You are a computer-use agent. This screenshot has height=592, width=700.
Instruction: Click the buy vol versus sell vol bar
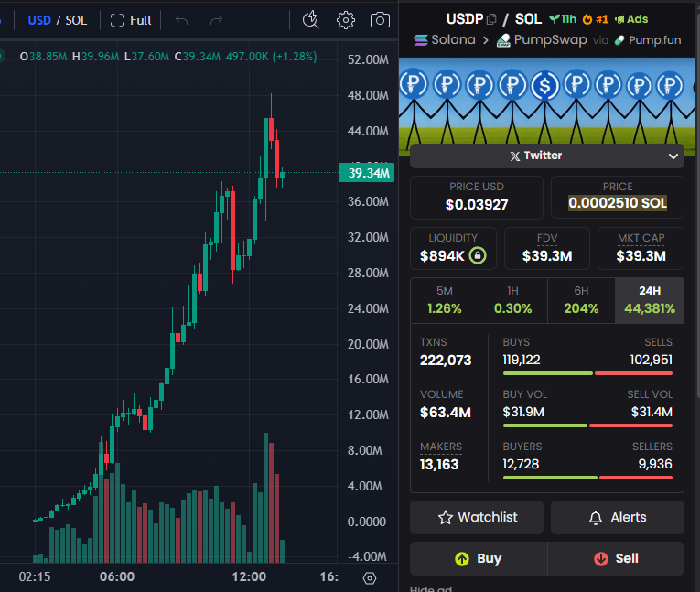coord(587,425)
